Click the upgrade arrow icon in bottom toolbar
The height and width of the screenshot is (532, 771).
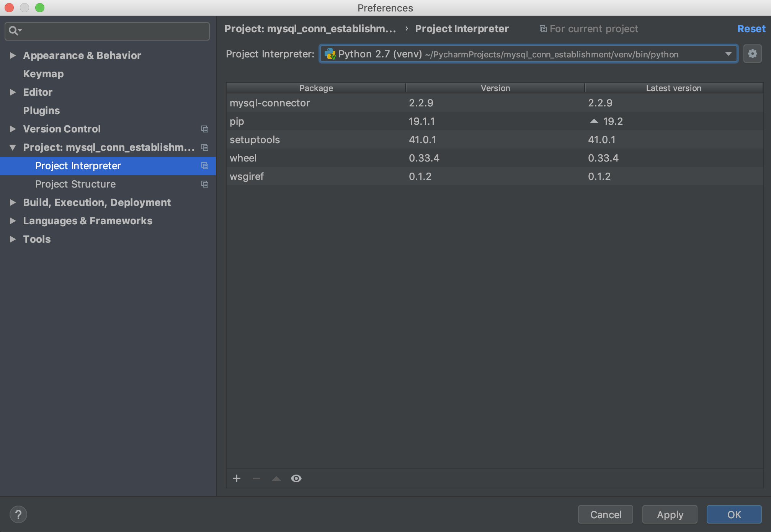(x=276, y=478)
